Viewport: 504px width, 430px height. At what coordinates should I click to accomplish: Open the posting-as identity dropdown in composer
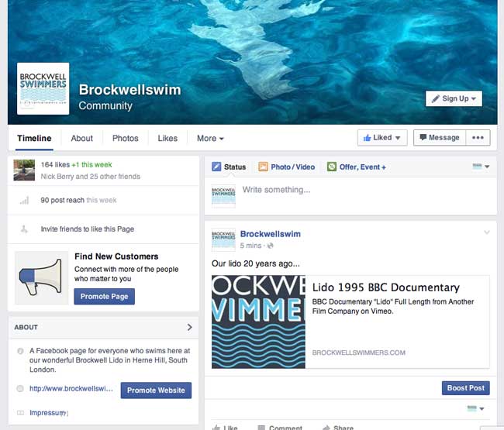[x=481, y=167]
